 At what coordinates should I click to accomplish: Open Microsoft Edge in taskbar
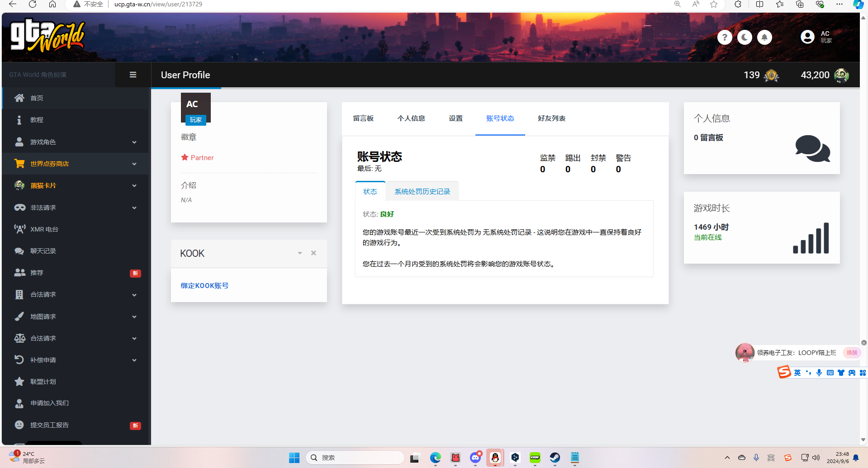[x=436, y=458]
